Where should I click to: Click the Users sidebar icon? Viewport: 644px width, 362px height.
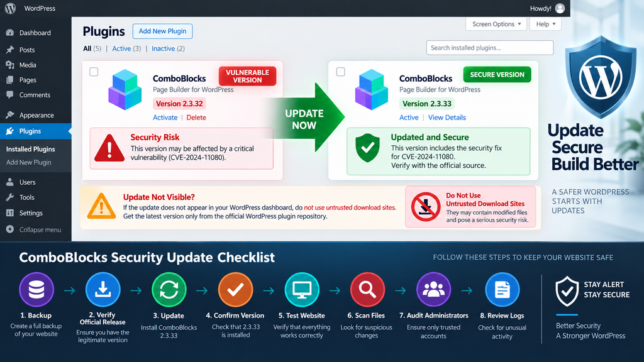coord(10,182)
